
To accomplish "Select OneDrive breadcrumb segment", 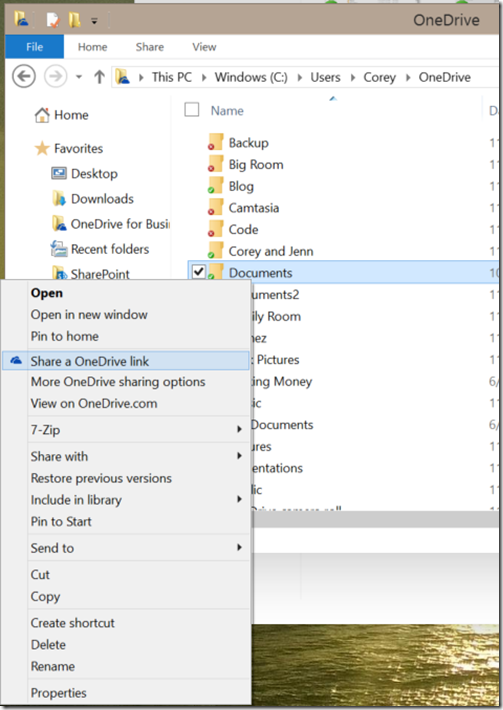I will tap(445, 77).
